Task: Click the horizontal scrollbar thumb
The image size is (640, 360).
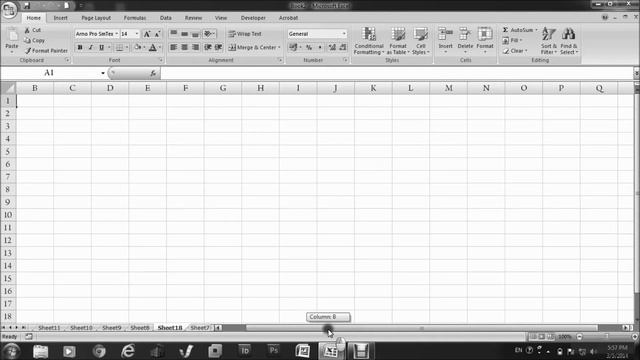Action: pyautogui.click(x=422, y=328)
